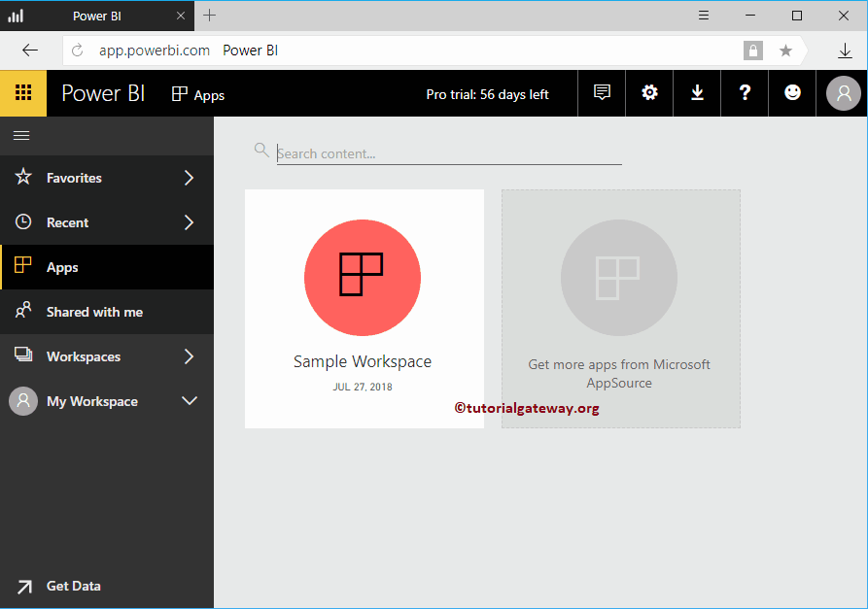Expand the Recent flyout chevron

[189, 222]
